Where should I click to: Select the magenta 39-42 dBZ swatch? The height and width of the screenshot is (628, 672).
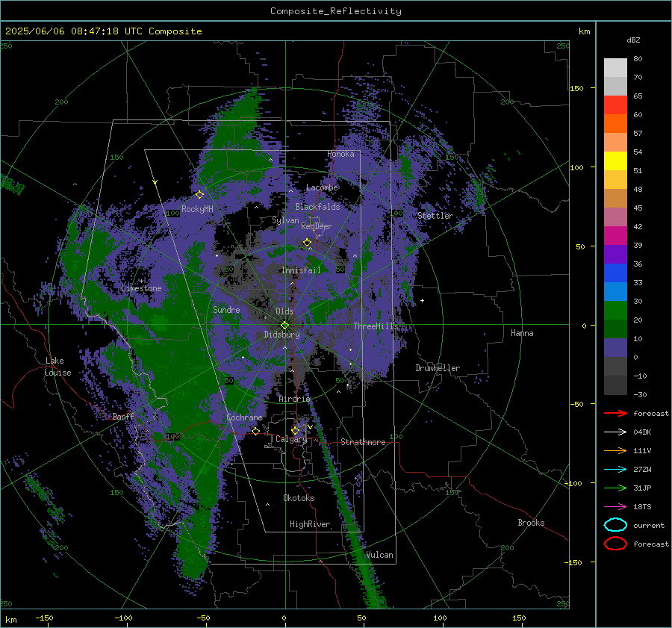click(x=615, y=235)
